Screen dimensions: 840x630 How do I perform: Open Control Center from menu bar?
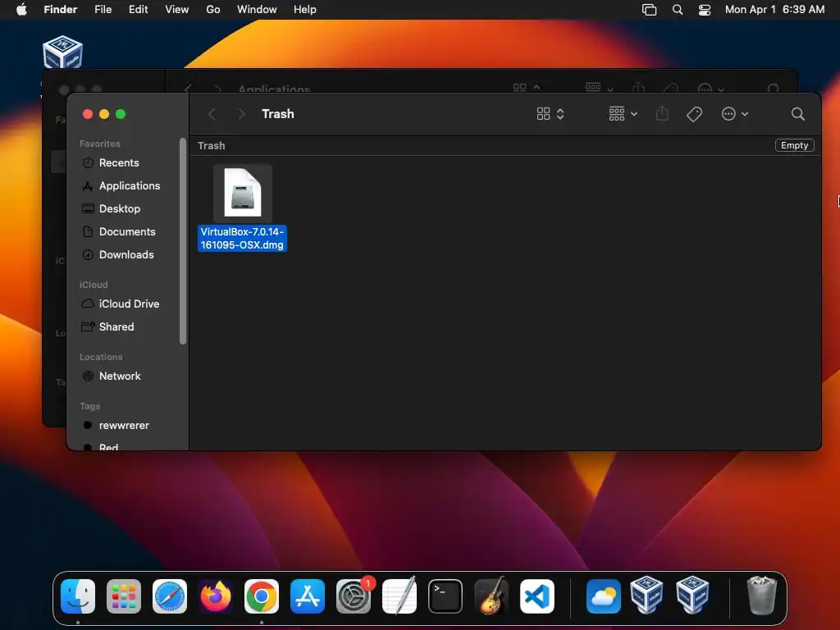point(705,10)
